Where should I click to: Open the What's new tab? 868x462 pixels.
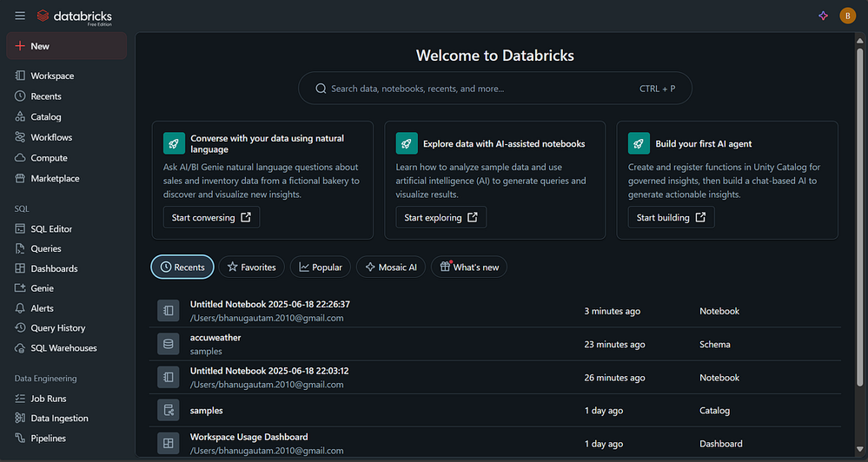point(468,267)
